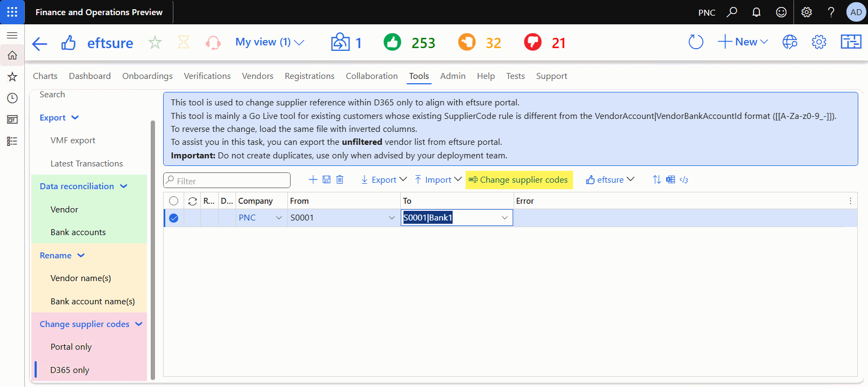Click the green thumbs-up 253 indicator
The image size is (868, 387).
click(x=393, y=42)
